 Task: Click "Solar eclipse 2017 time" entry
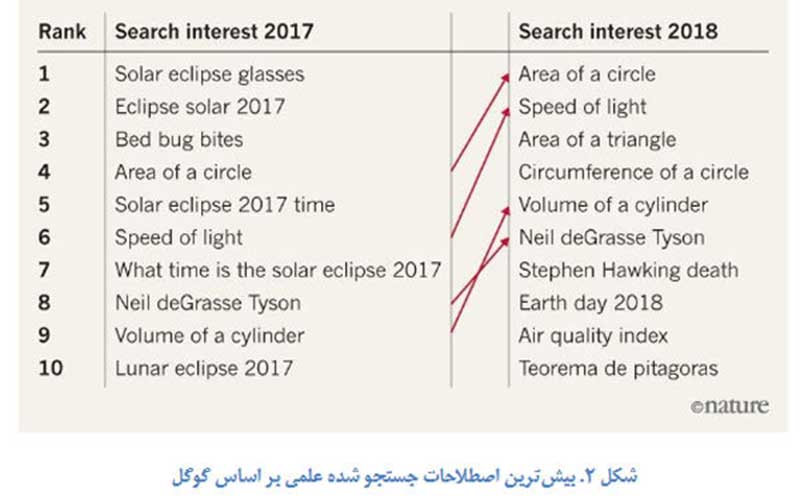[225, 205]
